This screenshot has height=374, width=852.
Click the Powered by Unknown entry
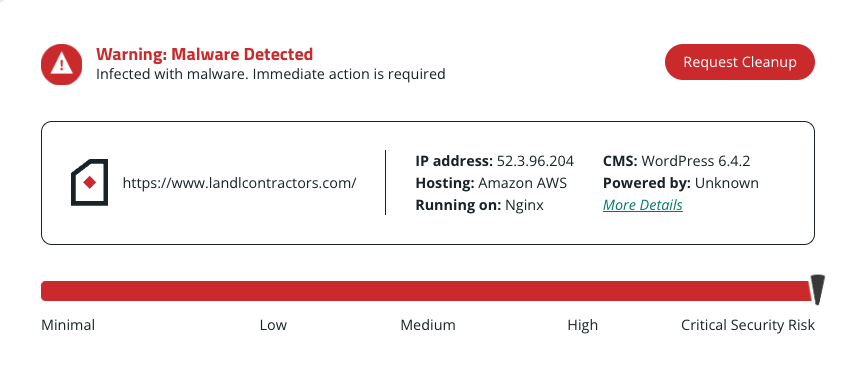tap(681, 183)
